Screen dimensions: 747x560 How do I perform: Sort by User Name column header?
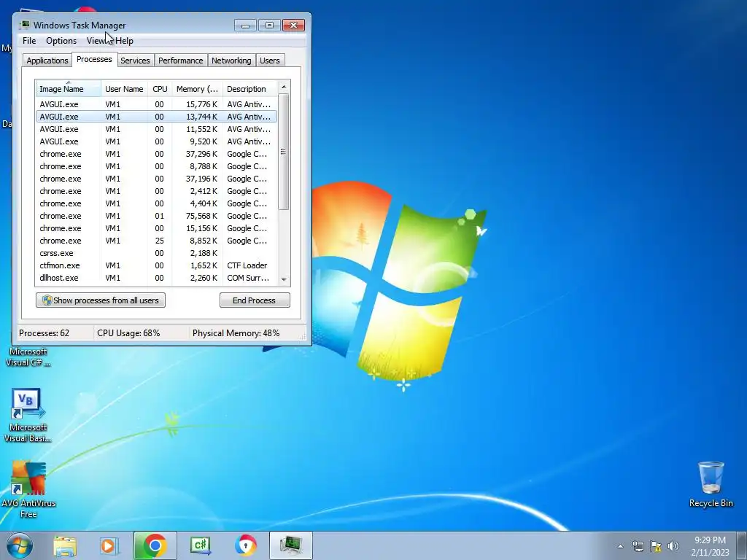coord(124,89)
